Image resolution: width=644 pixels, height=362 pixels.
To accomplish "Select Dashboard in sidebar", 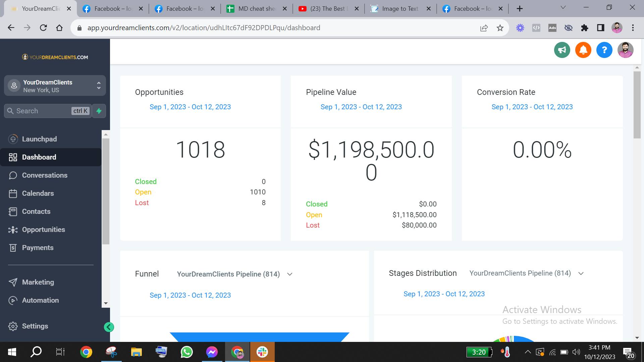I will 50,157.
